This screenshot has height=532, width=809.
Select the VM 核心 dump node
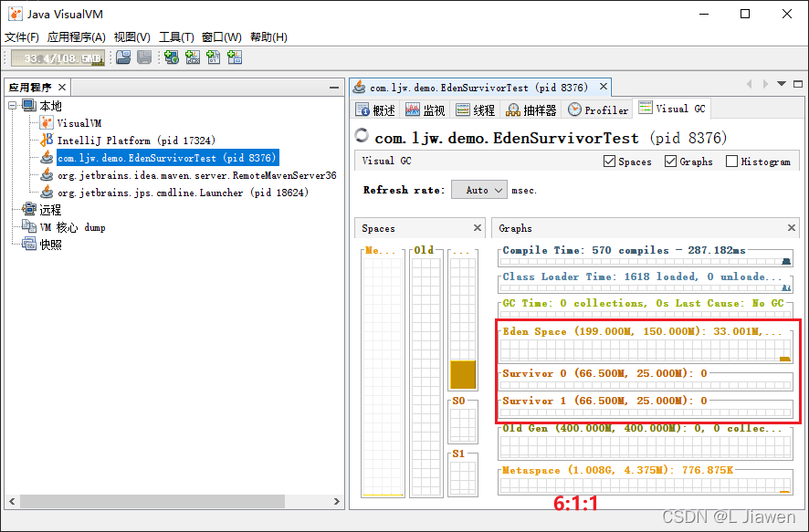[72, 227]
